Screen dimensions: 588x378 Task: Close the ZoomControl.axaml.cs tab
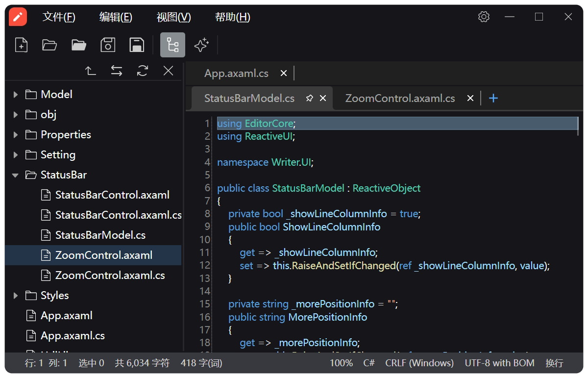(470, 98)
